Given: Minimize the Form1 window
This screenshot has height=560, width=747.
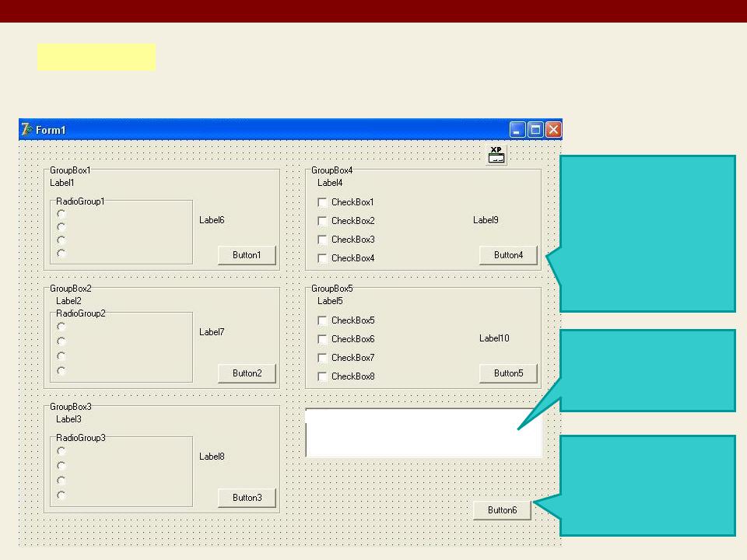Looking at the screenshot, I should (517, 130).
